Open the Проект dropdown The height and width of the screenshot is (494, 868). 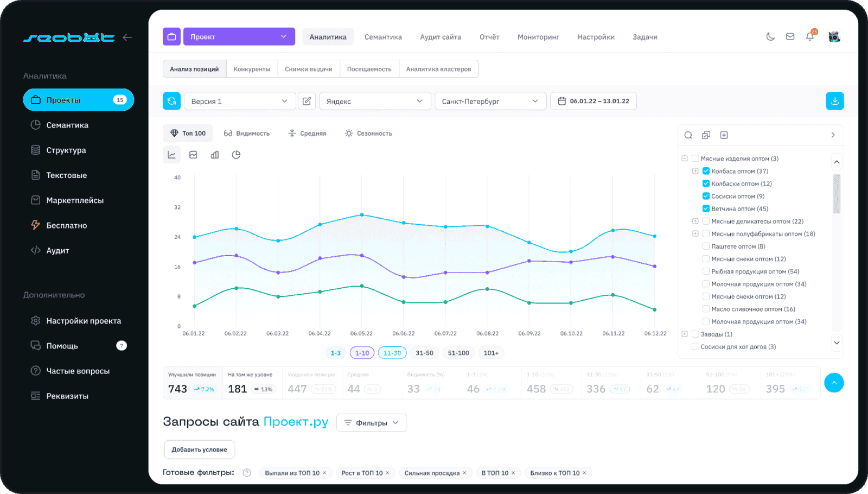(239, 36)
